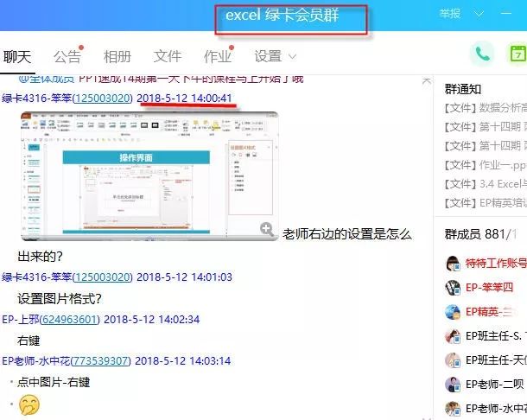Click user ID 624963601 link
Image resolution: width=527 pixels, height=420 pixels.
point(70,319)
